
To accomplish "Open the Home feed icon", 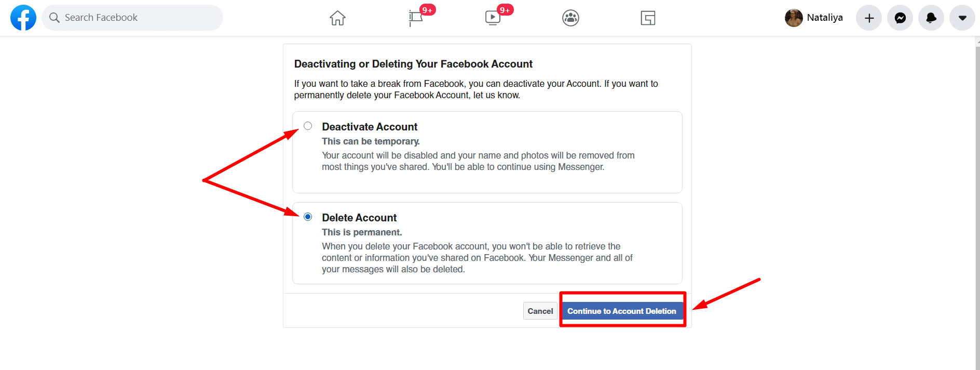I will click(x=337, y=17).
